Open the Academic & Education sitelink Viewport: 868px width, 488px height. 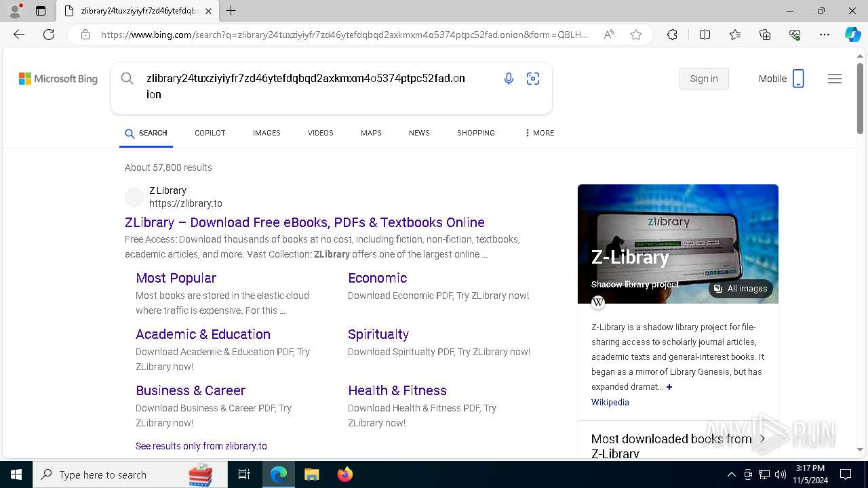coord(203,334)
